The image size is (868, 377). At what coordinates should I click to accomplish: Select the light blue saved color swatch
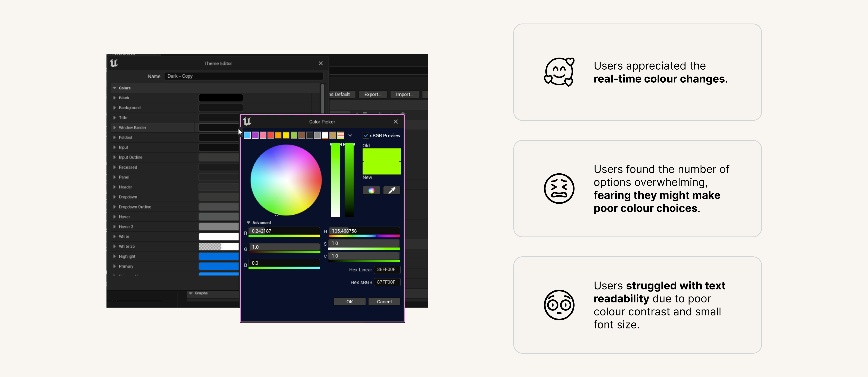[x=247, y=135]
